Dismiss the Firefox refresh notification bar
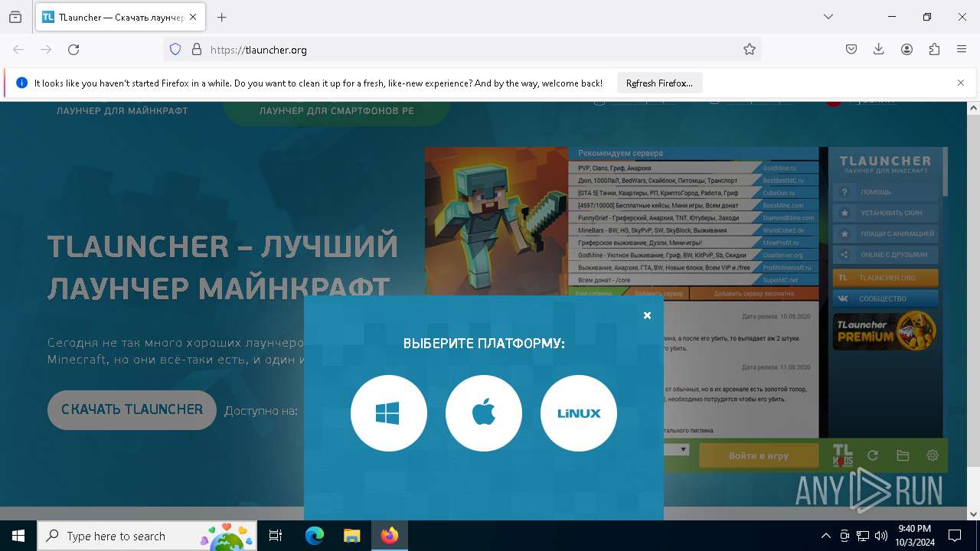Image resolution: width=980 pixels, height=551 pixels. tap(961, 83)
